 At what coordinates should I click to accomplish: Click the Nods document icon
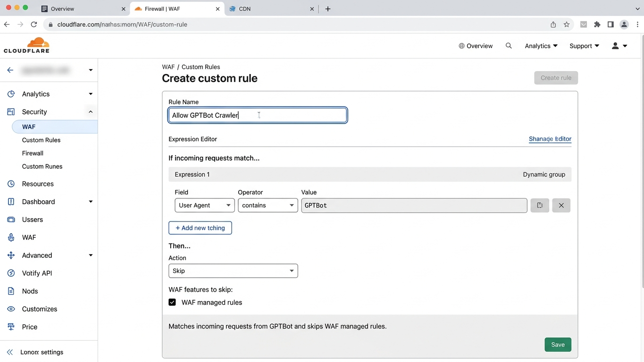11,291
